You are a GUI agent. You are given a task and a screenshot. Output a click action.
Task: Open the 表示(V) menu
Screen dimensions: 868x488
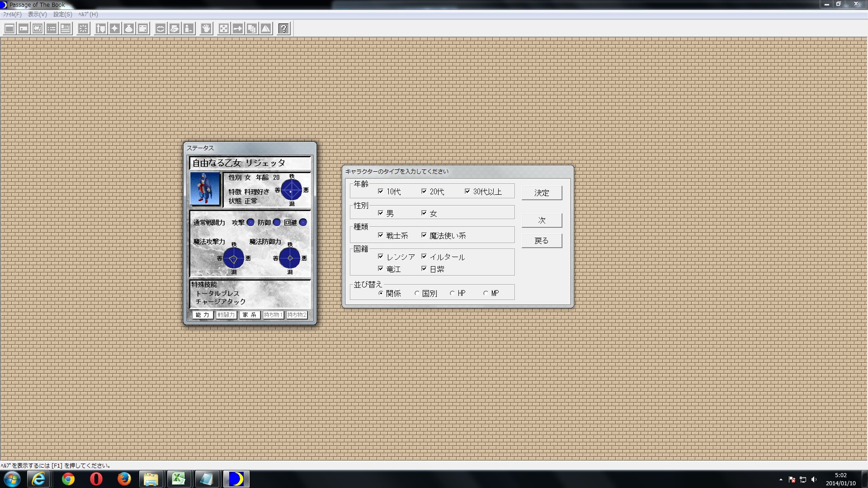pos(37,14)
